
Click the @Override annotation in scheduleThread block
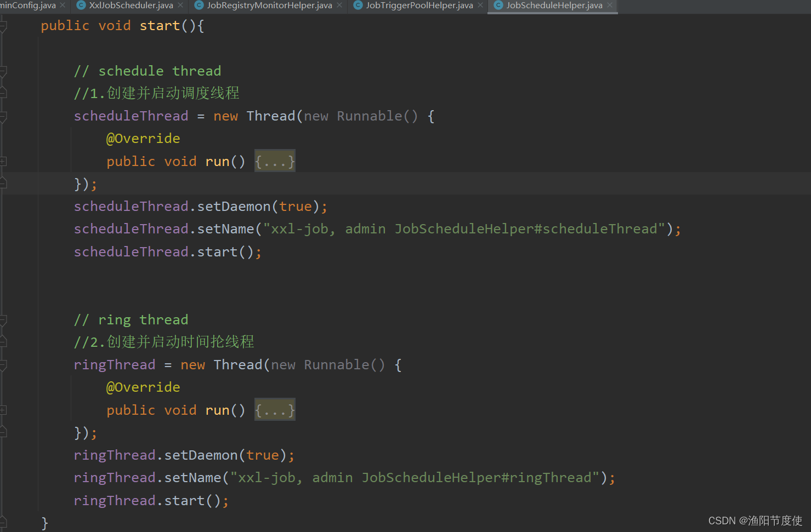pos(143,139)
